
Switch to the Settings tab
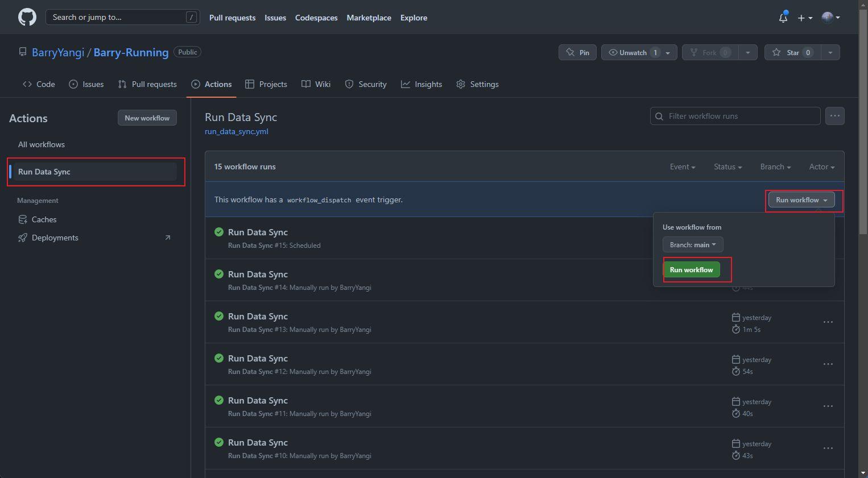pyautogui.click(x=477, y=84)
